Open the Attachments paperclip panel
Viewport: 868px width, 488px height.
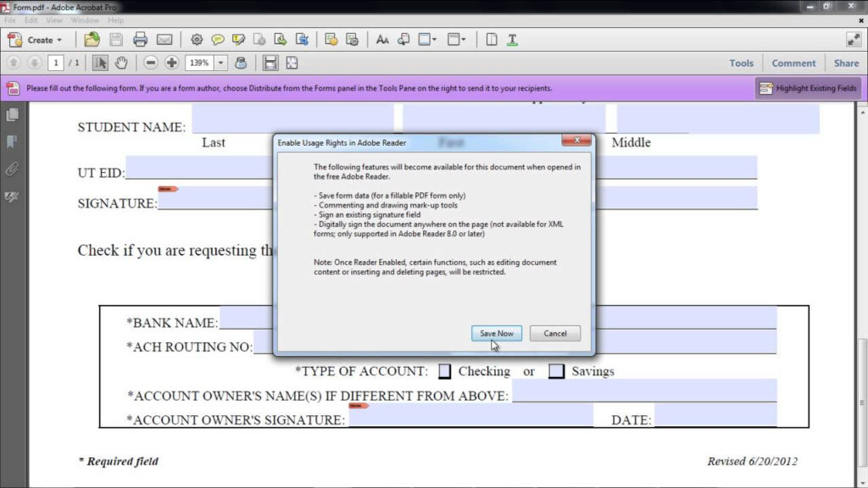pyautogui.click(x=10, y=166)
